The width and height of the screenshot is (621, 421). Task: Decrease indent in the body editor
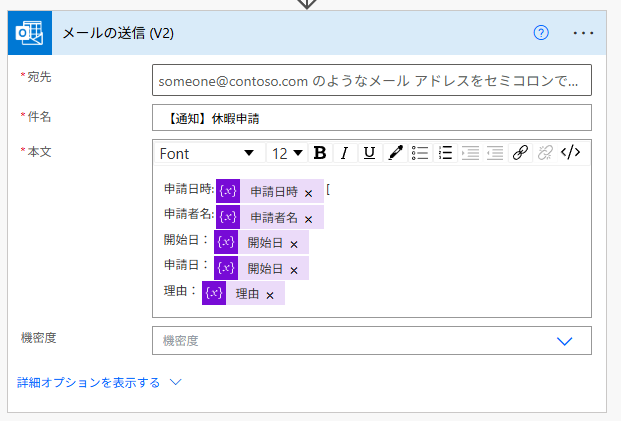coord(495,153)
